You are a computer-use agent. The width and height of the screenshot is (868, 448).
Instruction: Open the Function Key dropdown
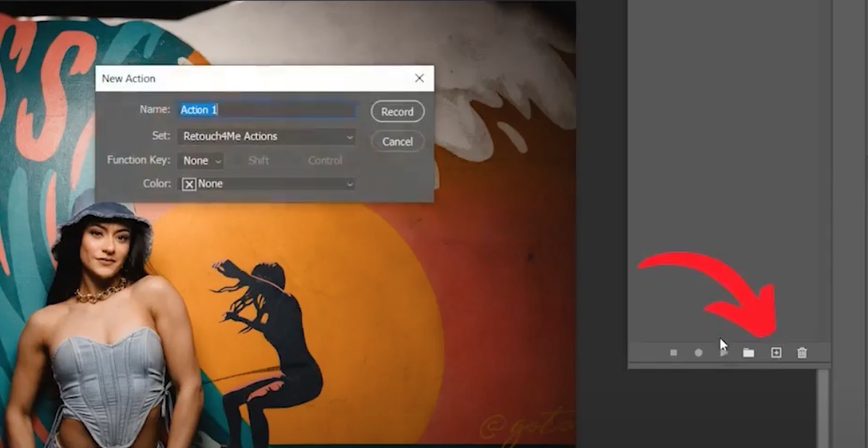200,160
